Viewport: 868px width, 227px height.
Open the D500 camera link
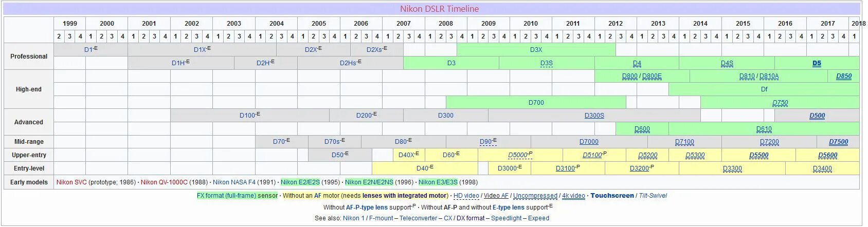point(817,116)
